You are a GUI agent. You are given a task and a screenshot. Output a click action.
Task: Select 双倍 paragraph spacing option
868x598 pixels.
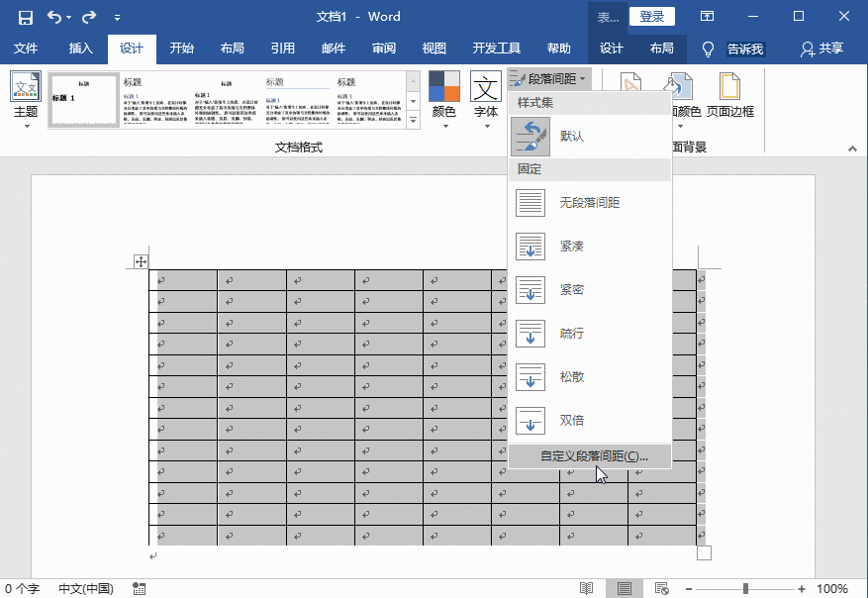(574, 420)
